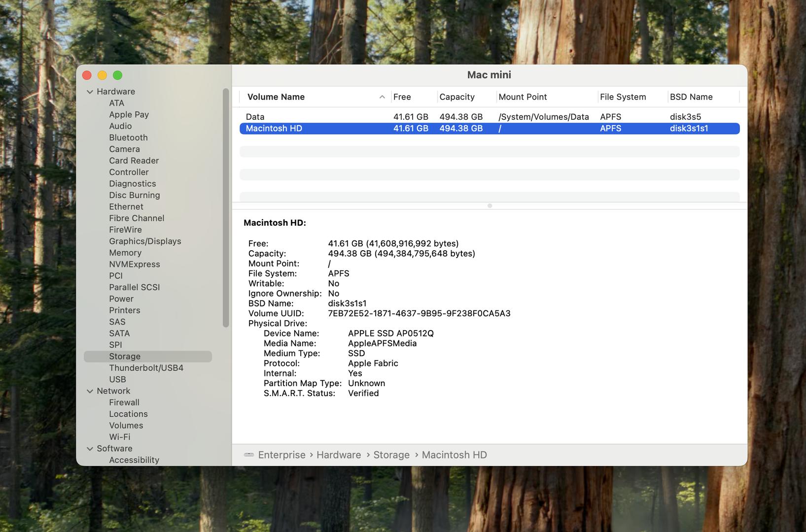Screen dimensions: 806x532
Task: Select Memory in the sidebar
Action: pyautogui.click(x=125, y=253)
